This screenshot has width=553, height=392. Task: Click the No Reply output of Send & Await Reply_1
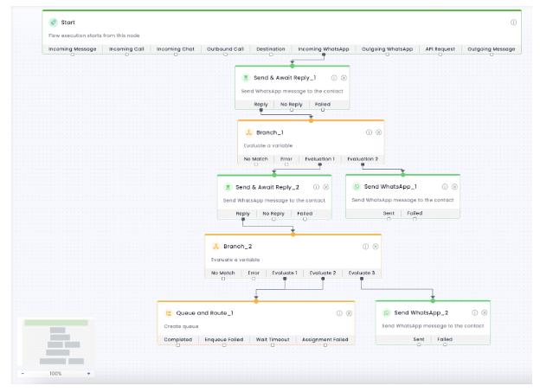(x=292, y=104)
